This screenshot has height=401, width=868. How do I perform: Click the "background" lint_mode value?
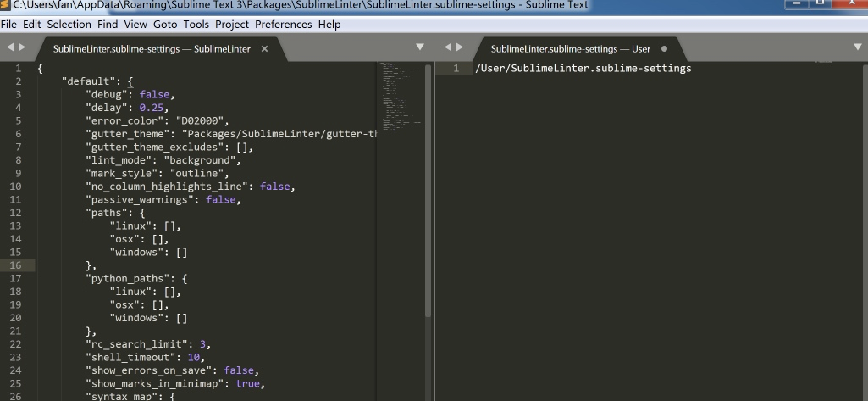click(200, 160)
